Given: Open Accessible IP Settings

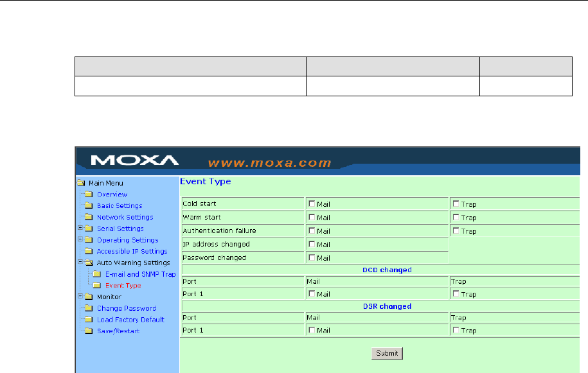Looking at the screenshot, I should pyautogui.click(x=132, y=251).
